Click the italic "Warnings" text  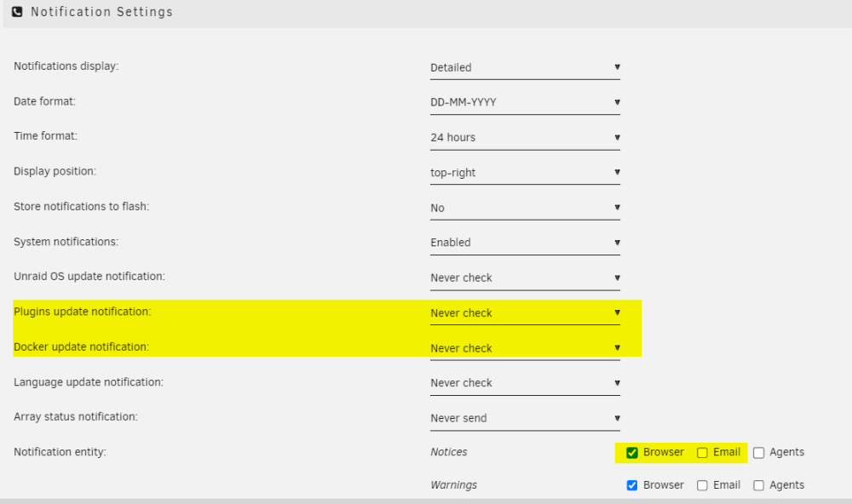pos(454,485)
